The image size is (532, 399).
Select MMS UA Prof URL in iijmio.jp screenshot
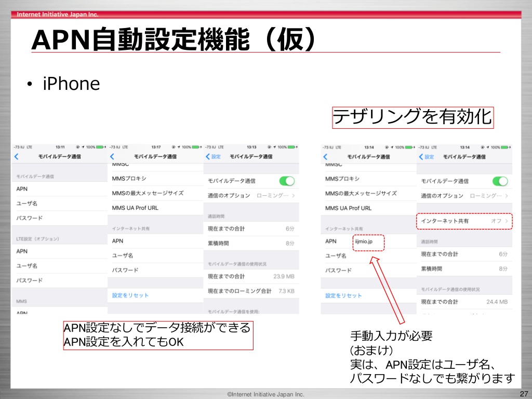pos(368,208)
